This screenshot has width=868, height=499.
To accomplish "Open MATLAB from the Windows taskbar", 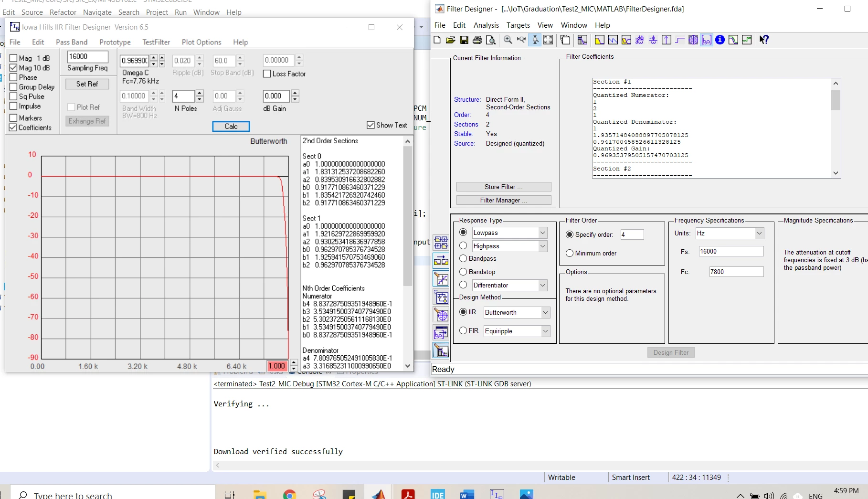I will (378, 494).
